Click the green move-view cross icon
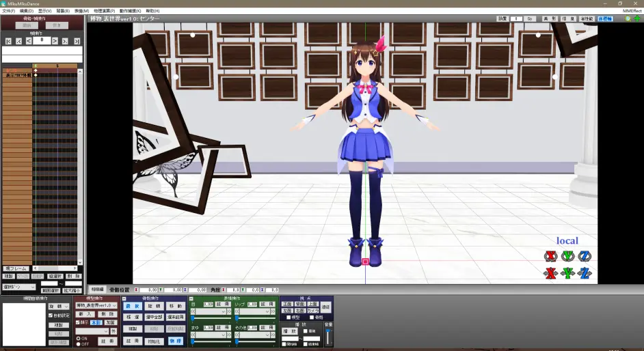644x351 pixels. tap(637, 18)
